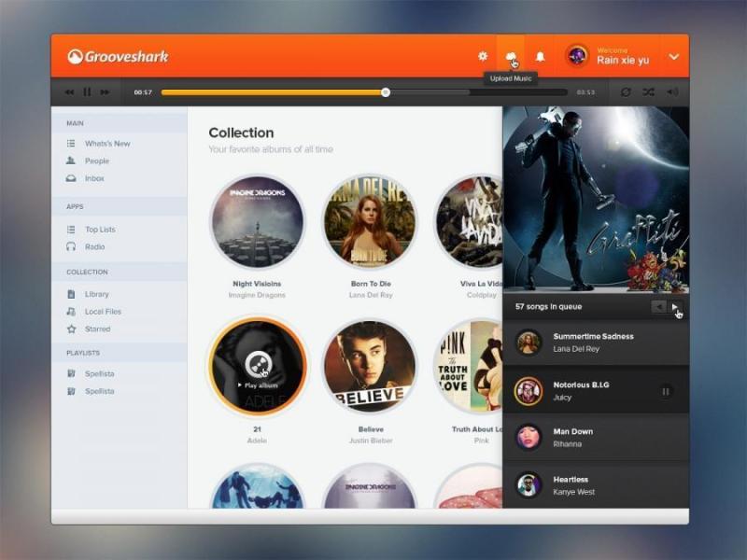
Task: Show previous item with queue left arrow
Action: pos(658,306)
